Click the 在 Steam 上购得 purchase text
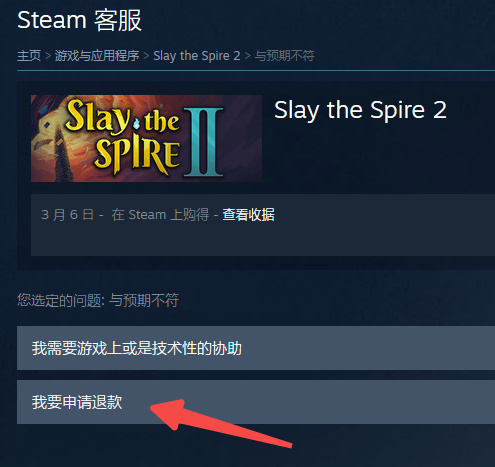The width and height of the screenshot is (495, 467). [160, 215]
